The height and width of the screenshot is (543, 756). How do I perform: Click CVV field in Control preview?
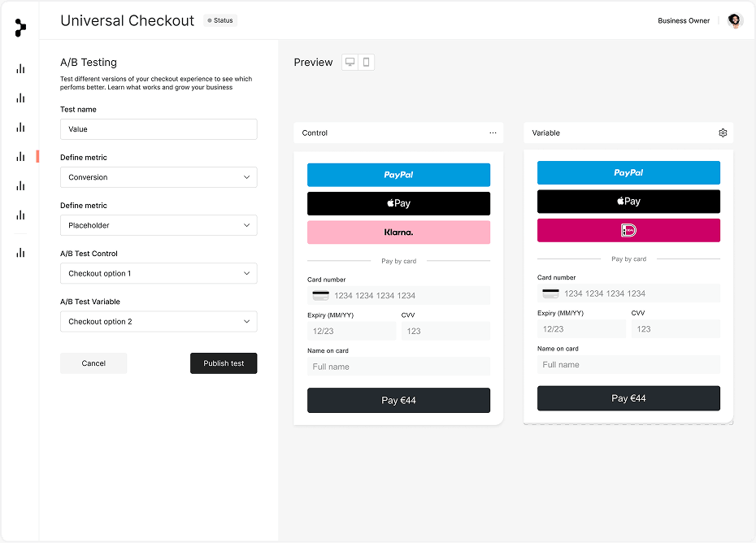pos(446,332)
